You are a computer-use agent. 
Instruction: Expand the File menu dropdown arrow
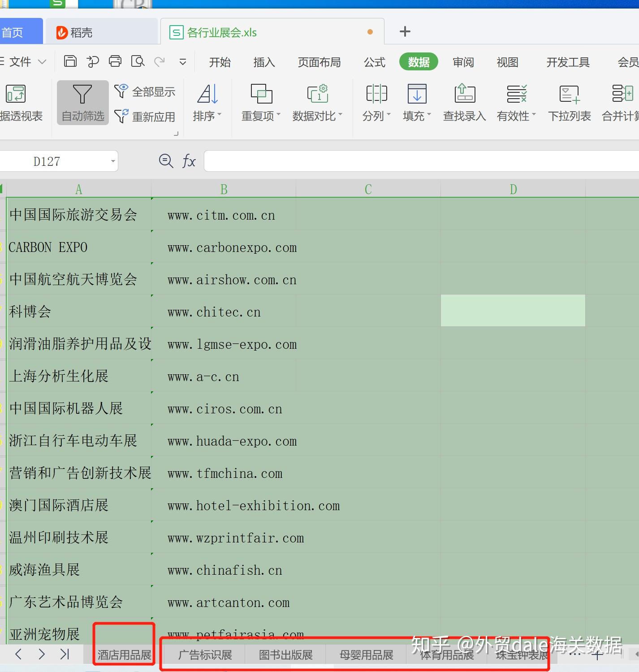(x=42, y=62)
